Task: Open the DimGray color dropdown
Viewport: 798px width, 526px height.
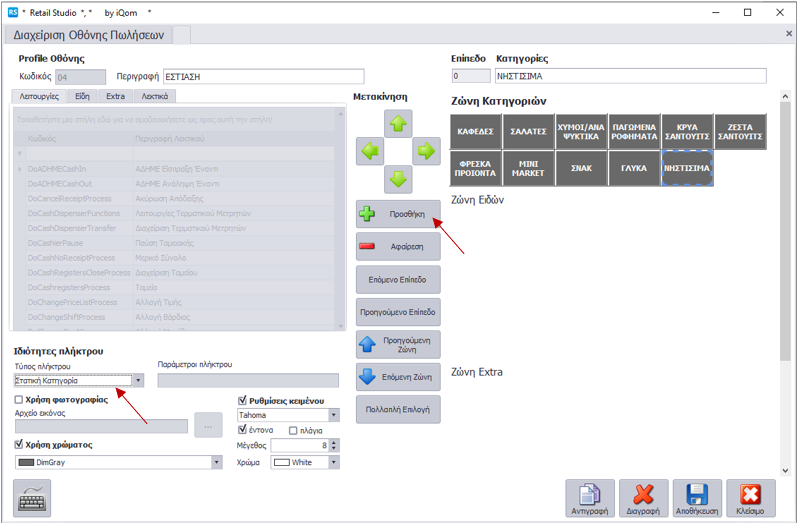Action: coord(217,462)
